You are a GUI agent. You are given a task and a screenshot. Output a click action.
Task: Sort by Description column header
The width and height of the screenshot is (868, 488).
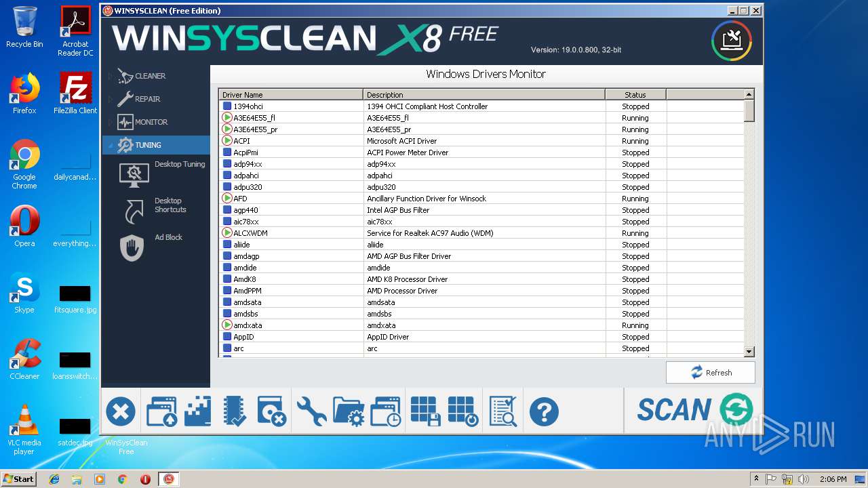tap(484, 95)
